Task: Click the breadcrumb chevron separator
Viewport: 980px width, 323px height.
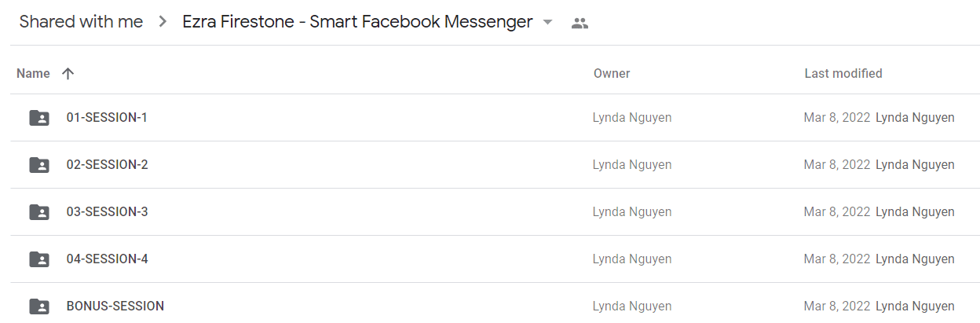Action: (163, 22)
